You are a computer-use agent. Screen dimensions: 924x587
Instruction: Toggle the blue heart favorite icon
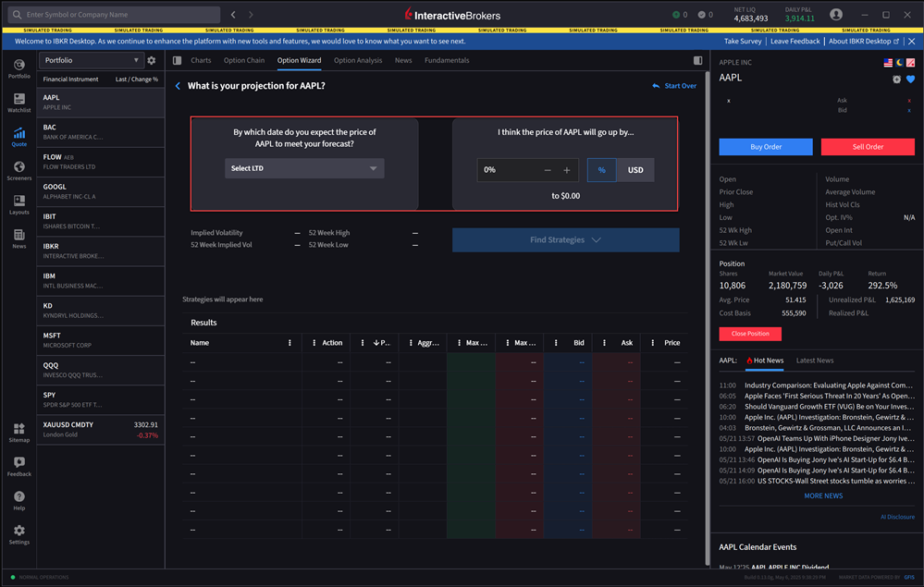coord(910,79)
